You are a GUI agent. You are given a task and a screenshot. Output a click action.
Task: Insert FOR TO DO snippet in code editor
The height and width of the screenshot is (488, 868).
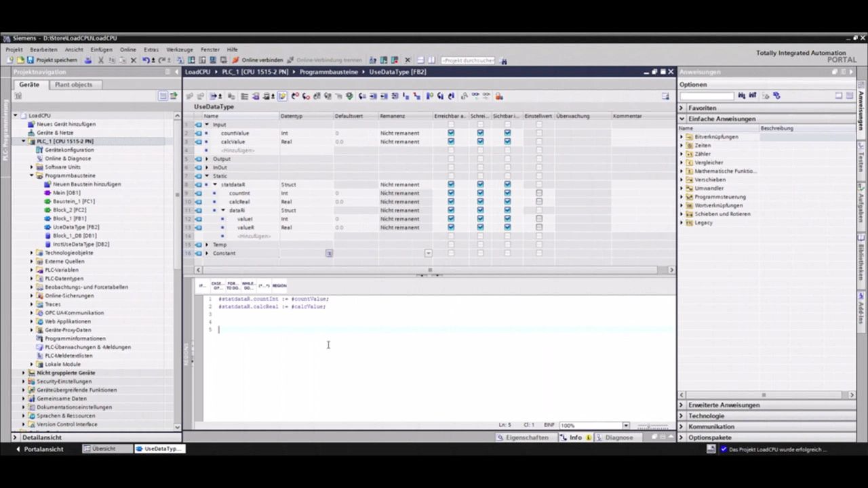tap(233, 285)
